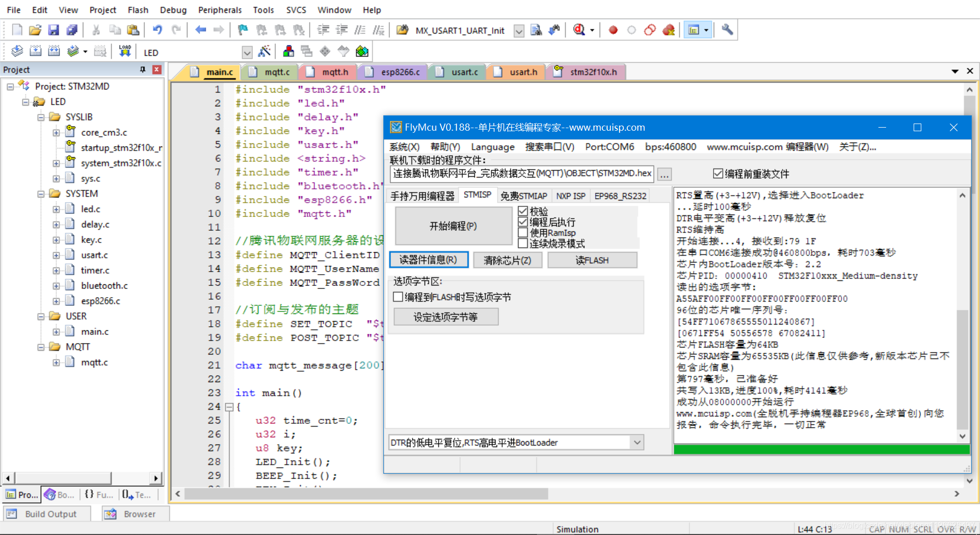
Task: Start debug session magnifier icon
Action: 579,30
